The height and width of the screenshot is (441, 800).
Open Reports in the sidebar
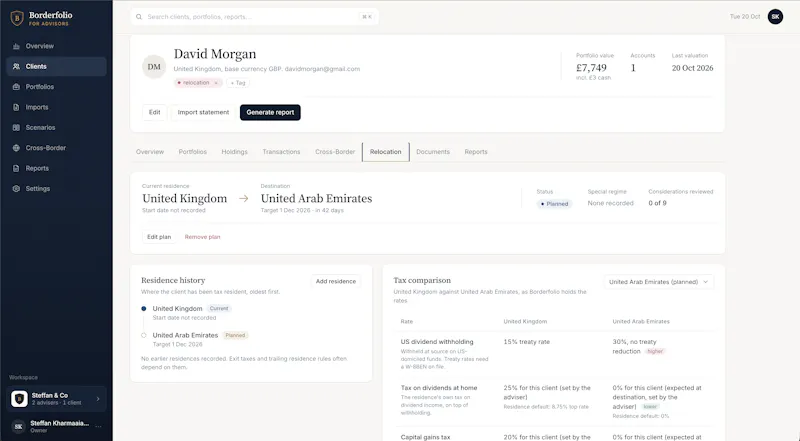click(x=56, y=168)
